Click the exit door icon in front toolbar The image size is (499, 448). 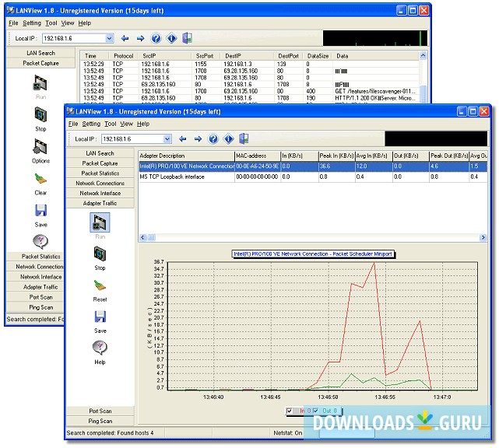[x=244, y=138]
